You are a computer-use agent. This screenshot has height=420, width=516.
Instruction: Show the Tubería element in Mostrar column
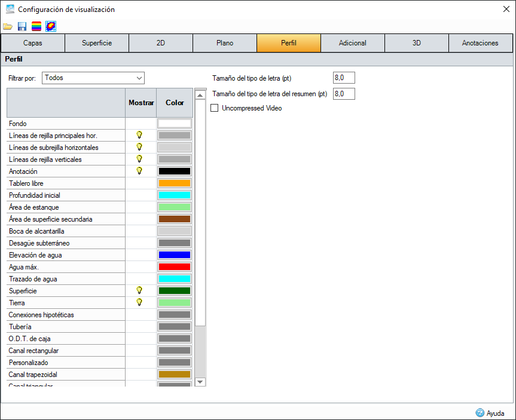pos(141,327)
